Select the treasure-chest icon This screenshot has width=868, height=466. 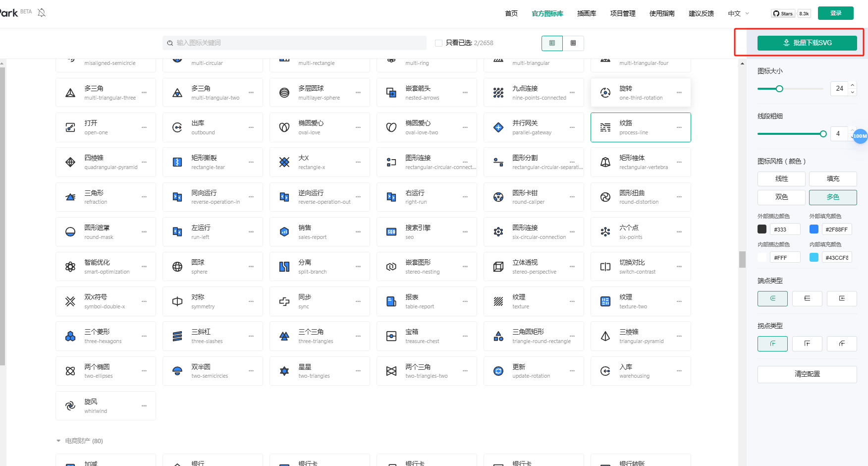coord(427,336)
